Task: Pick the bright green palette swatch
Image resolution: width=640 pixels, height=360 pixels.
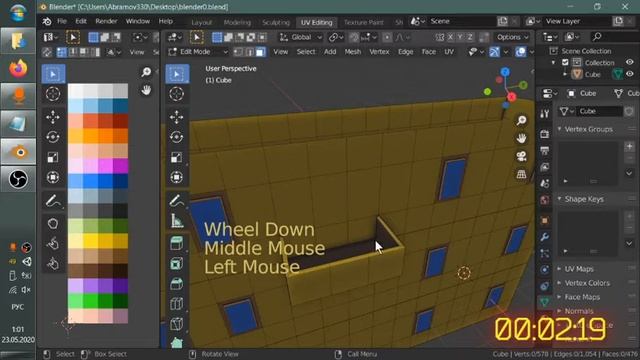Action: click(x=91, y=301)
